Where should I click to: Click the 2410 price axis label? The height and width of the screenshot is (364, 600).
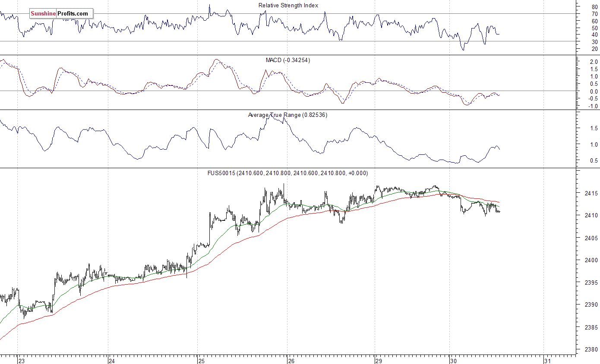(x=592, y=215)
